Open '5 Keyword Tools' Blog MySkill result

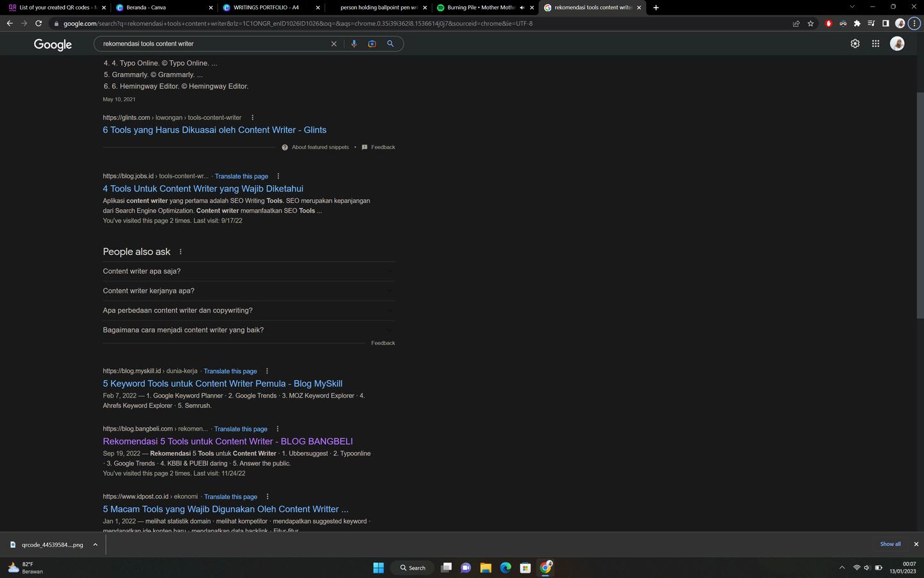[223, 383]
